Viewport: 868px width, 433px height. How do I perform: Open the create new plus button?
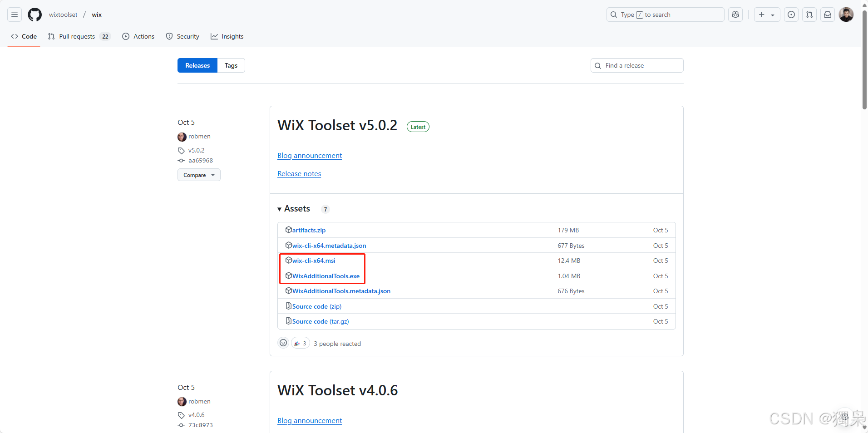point(762,15)
